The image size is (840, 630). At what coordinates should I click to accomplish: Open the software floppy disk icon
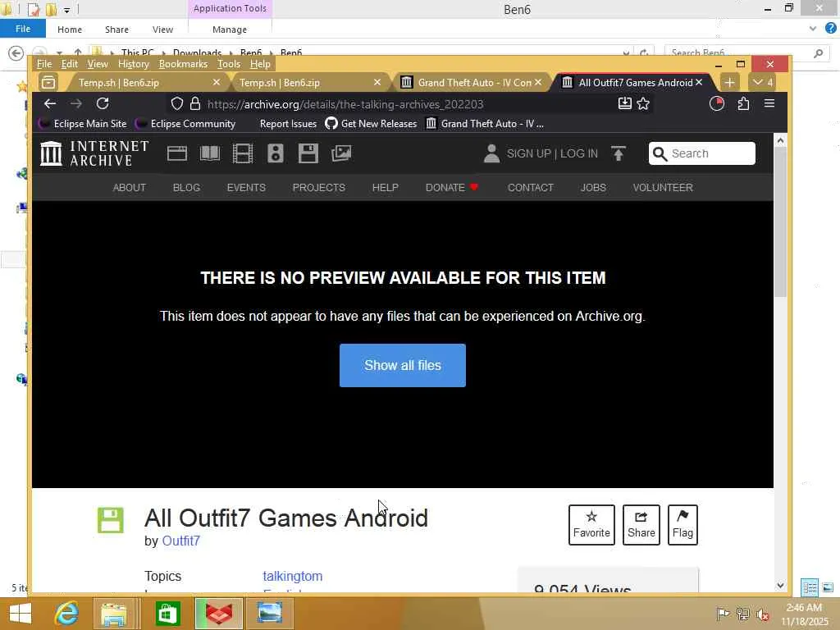click(308, 153)
